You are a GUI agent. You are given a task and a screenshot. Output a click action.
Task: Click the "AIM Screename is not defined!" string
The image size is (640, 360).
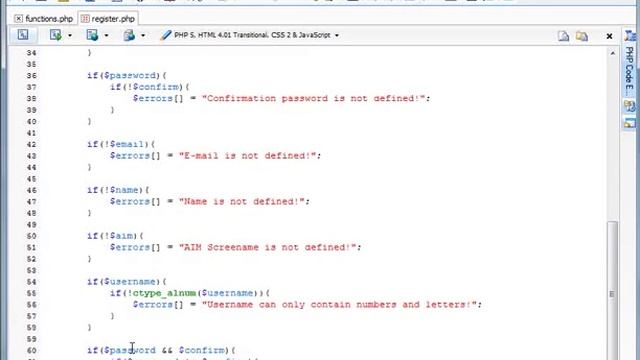(x=268, y=247)
